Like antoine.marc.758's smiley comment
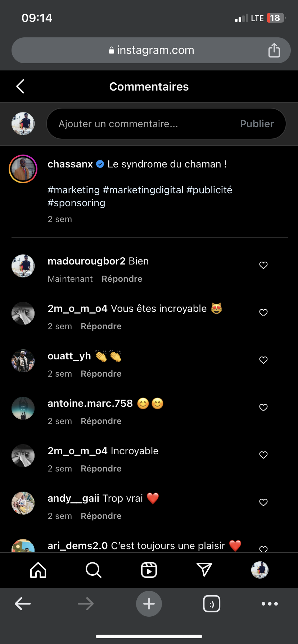 point(263,408)
